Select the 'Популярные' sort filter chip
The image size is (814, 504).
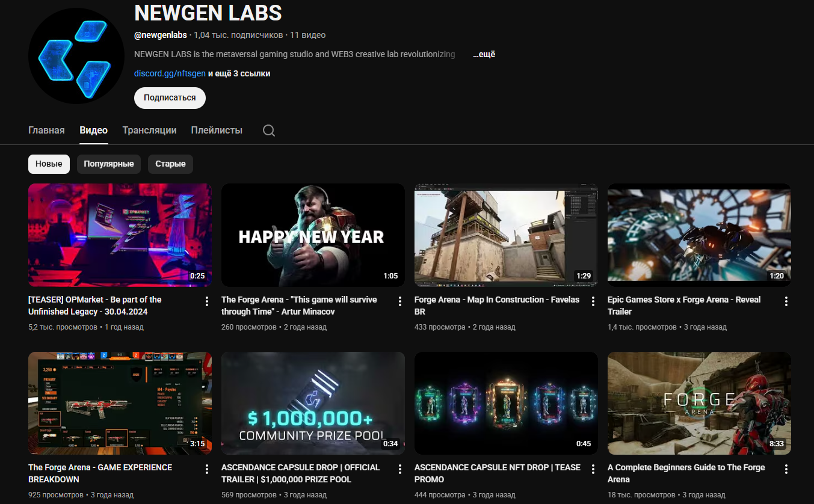click(x=109, y=164)
